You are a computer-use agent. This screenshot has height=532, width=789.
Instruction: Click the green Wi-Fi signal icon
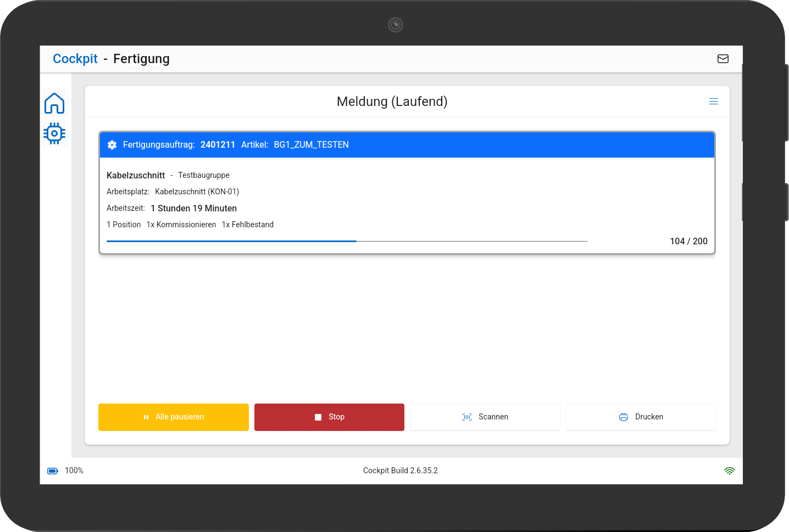pos(729,471)
